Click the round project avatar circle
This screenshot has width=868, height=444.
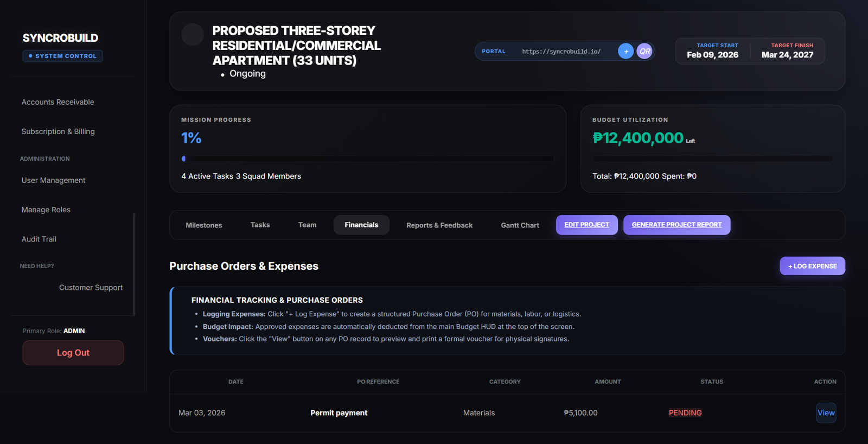point(193,34)
